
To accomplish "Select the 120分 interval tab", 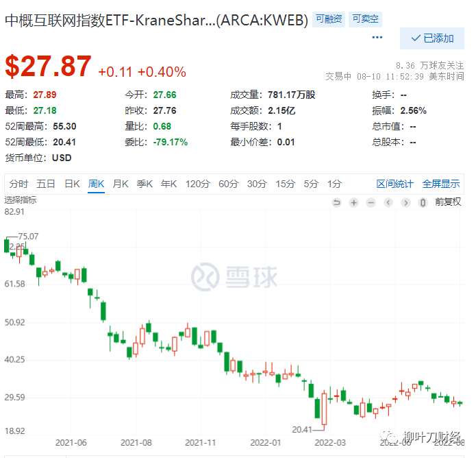I will point(198,184).
